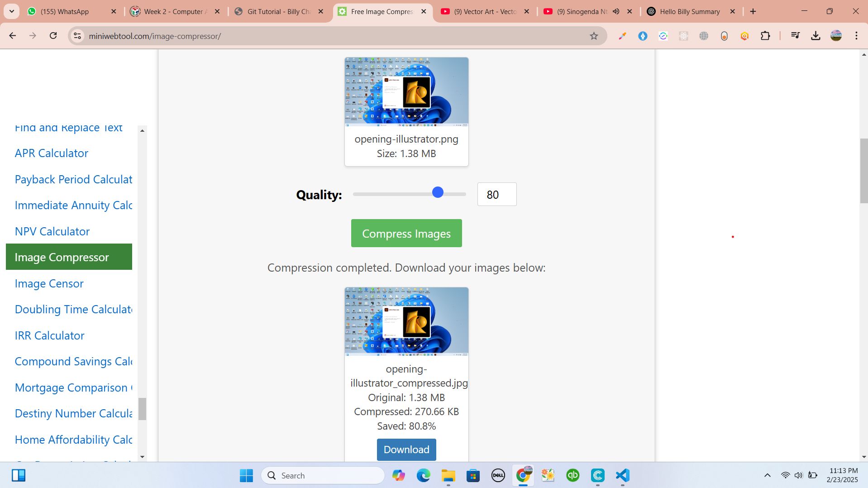This screenshot has width=868, height=488.
Task: Mute the Sinogenda tab audio icon
Action: [616, 11]
